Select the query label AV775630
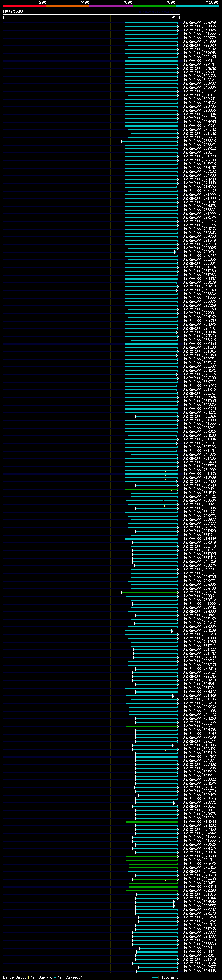 point(13,11)
